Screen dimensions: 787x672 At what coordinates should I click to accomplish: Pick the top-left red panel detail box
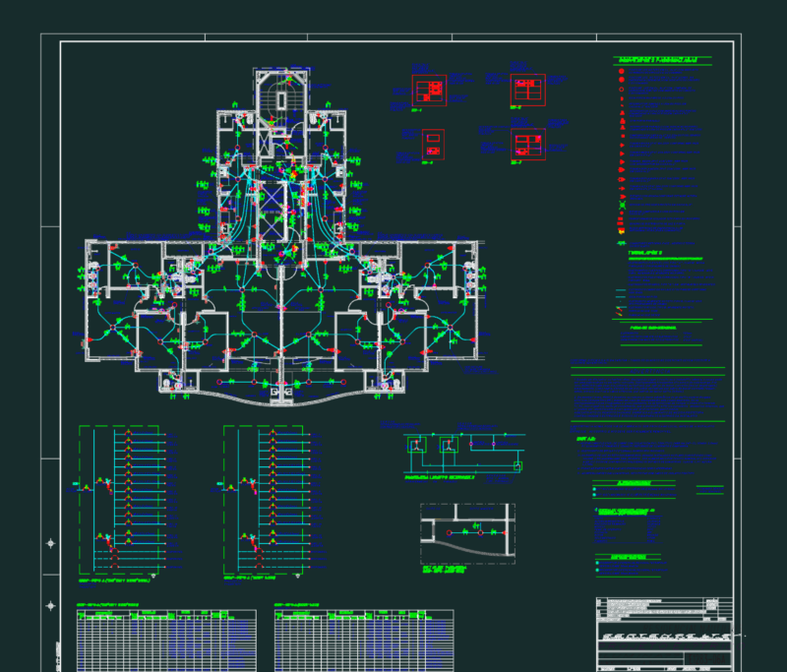point(429,91)
